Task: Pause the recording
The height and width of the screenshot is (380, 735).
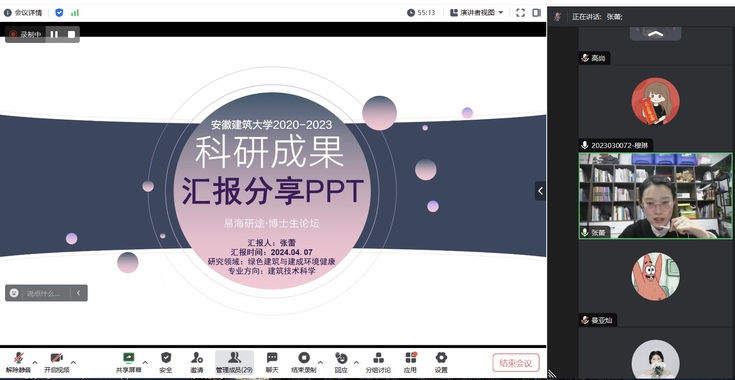Action: coord(54,34)
